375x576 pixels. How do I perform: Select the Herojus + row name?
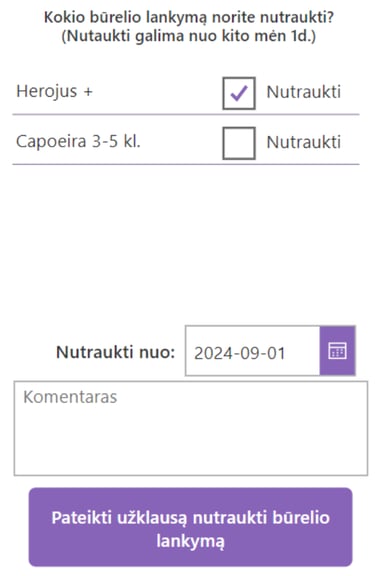click(x=54, y=91)
